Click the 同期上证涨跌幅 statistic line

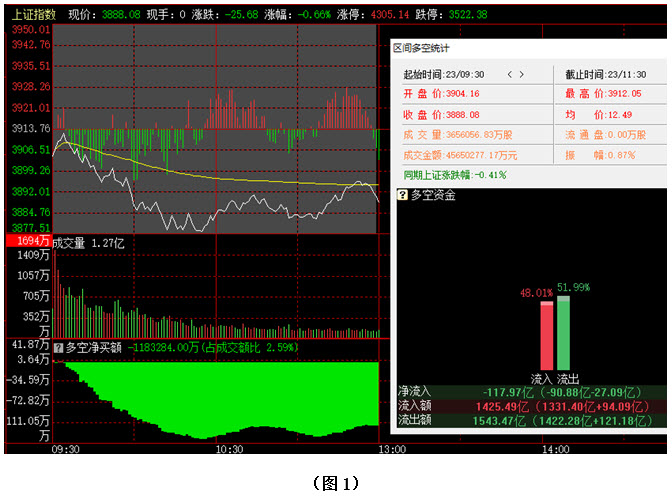455,174
